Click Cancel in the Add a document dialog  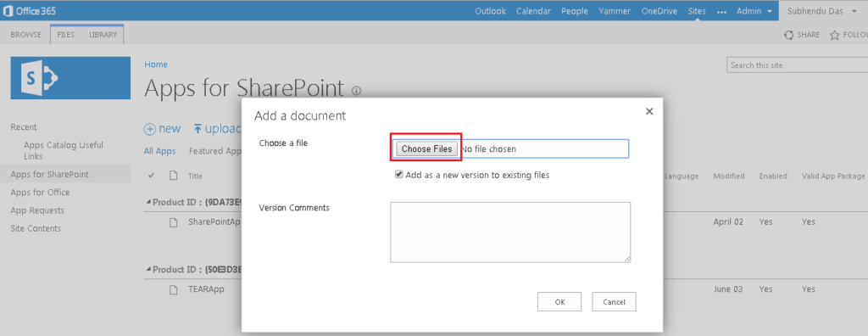[614, 301]
